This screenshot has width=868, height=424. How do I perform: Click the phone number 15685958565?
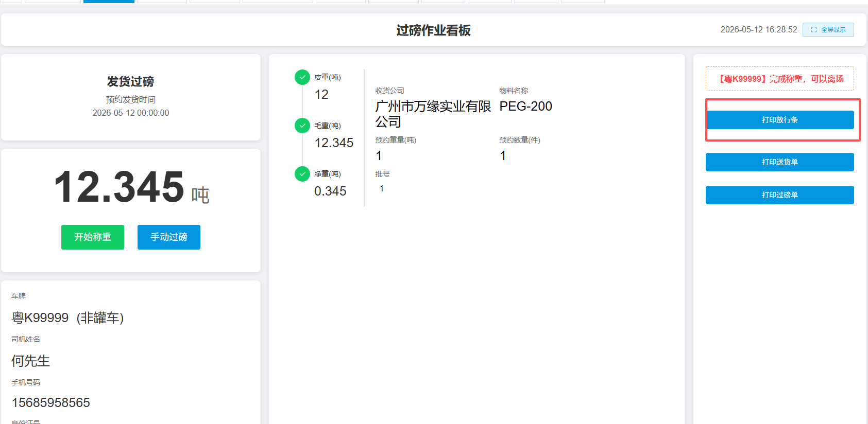point(51,402)
